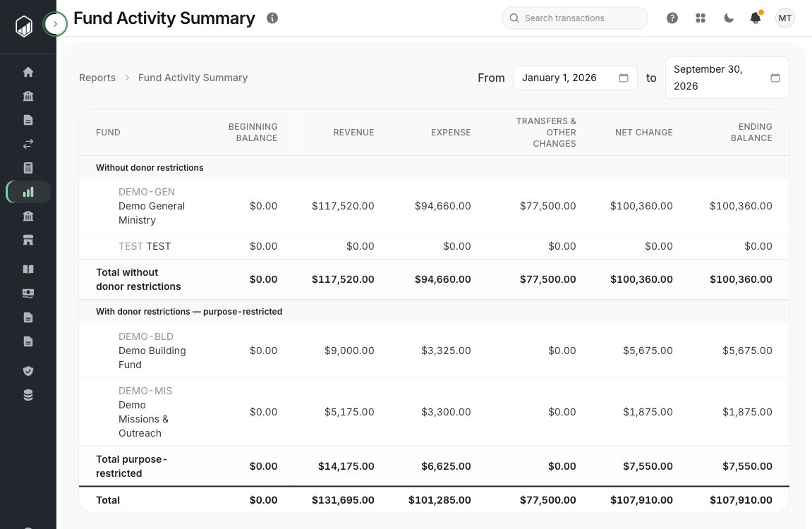The width and height of the screenshot is (812, 529).
Task: Open the transfers arrows sidebar icon
Action: 28,144
